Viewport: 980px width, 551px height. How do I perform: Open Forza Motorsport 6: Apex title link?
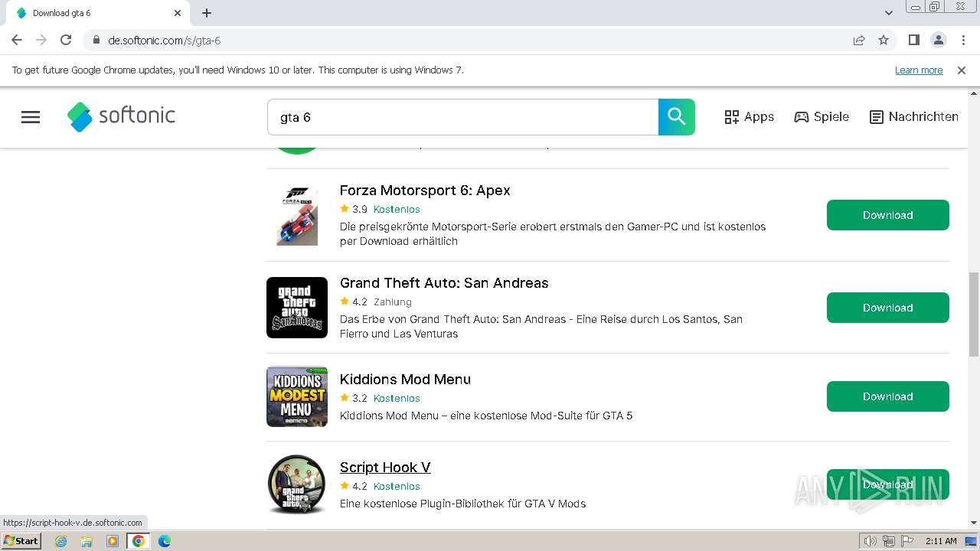point(425,191)
